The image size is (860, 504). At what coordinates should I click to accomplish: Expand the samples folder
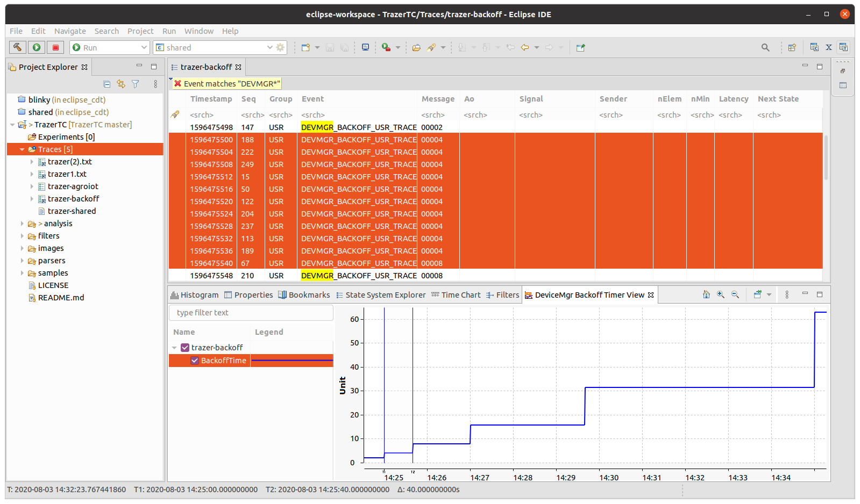pyautogui.click(x=22, y=273)
